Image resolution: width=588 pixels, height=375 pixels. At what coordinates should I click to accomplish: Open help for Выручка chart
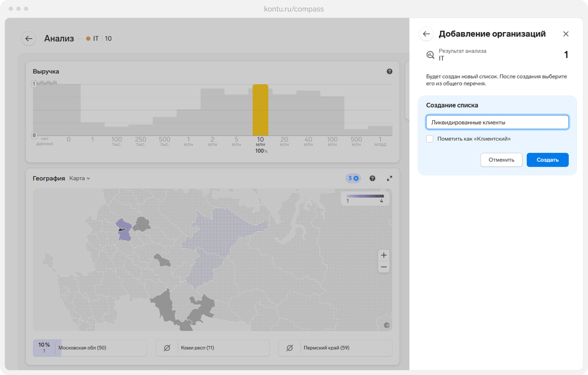click(x=390, y=71)
